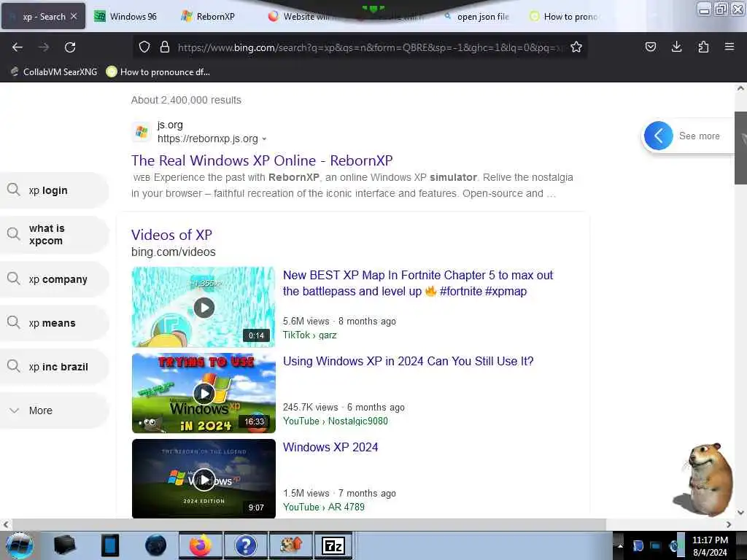
Task: Switch to the open json file tab
Action: click(477, 16)
